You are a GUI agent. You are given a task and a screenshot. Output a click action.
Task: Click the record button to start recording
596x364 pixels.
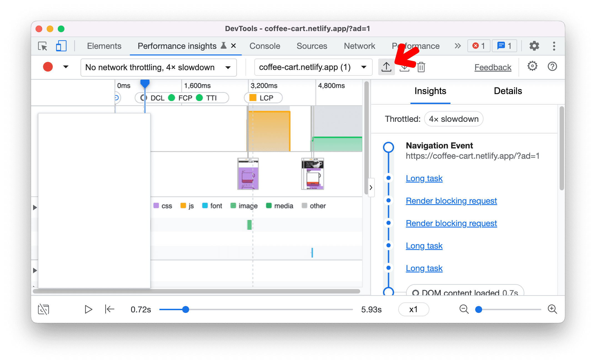[48, 67]
